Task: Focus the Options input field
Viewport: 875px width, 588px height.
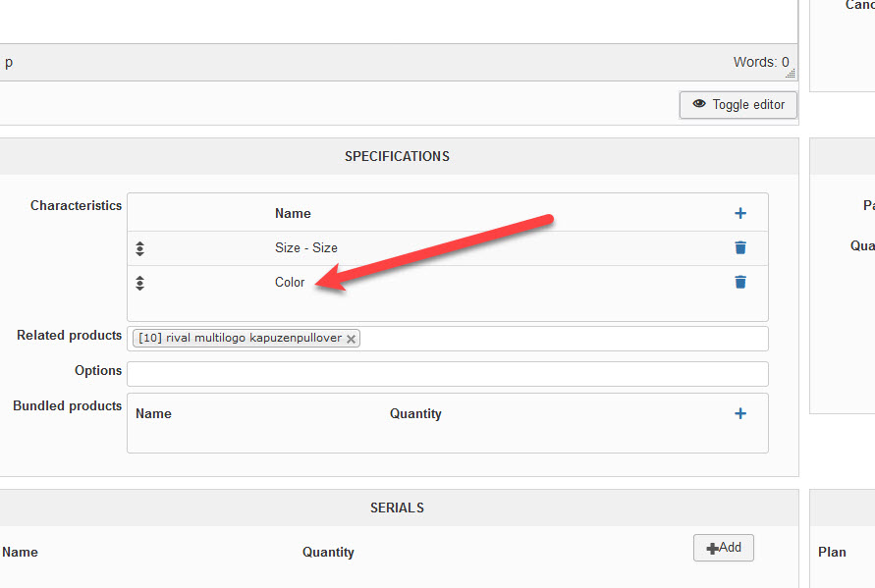Action: coord(447,374)
